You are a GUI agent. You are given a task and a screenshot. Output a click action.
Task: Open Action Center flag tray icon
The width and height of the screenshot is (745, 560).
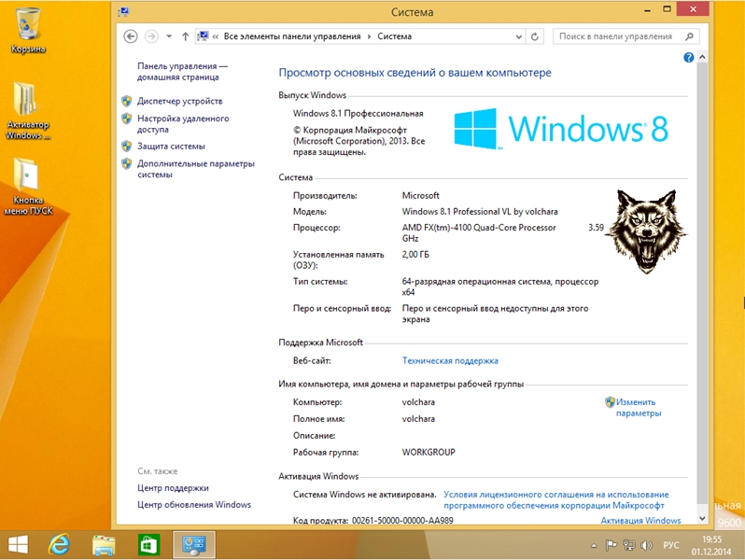[611, 545]
